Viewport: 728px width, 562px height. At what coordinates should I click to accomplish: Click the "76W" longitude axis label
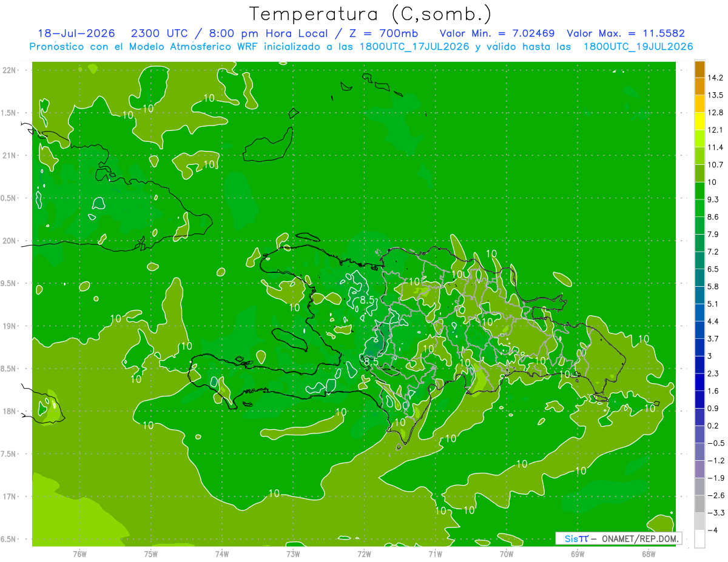(x=79, y=554)
